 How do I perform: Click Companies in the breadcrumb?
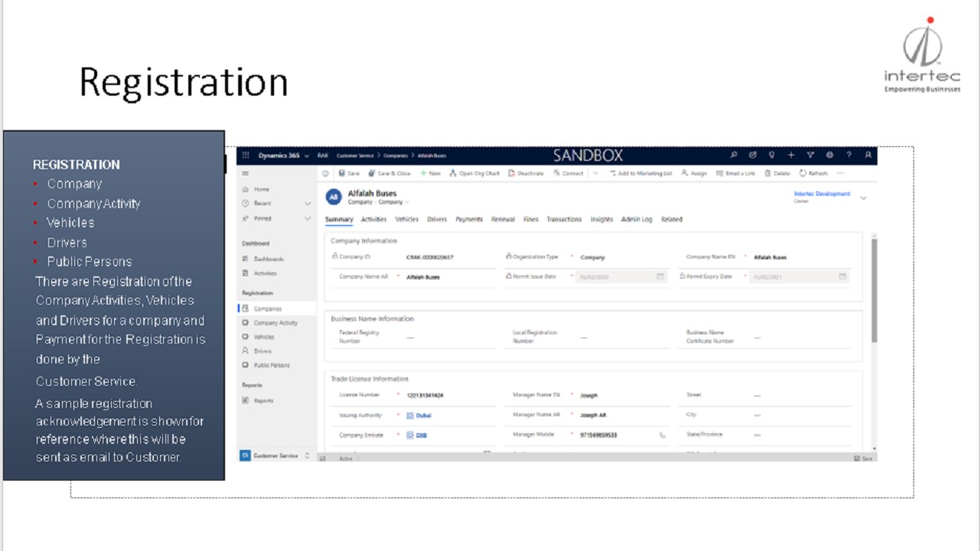click(395, 155)
